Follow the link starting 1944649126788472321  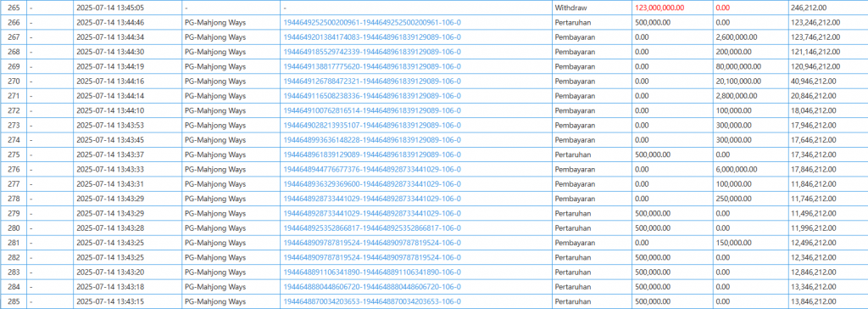pyautogui.click(x=372, y=81)
